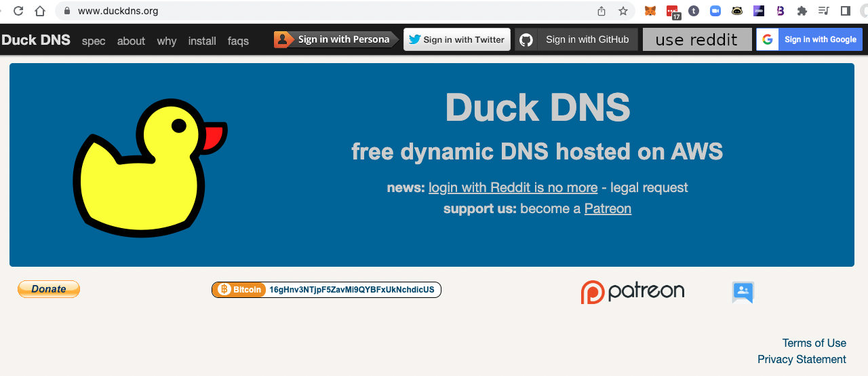Click the PayPal Donate button

point(49,289)
